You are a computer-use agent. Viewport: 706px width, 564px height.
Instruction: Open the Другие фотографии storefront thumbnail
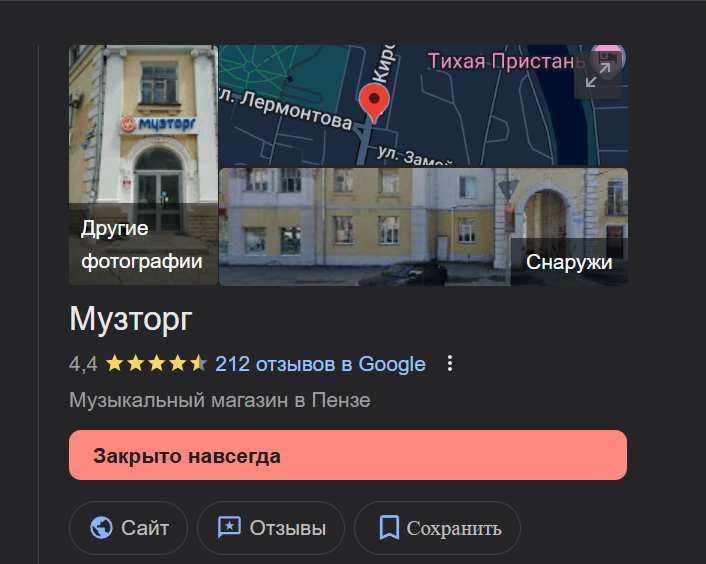[144, 165]
